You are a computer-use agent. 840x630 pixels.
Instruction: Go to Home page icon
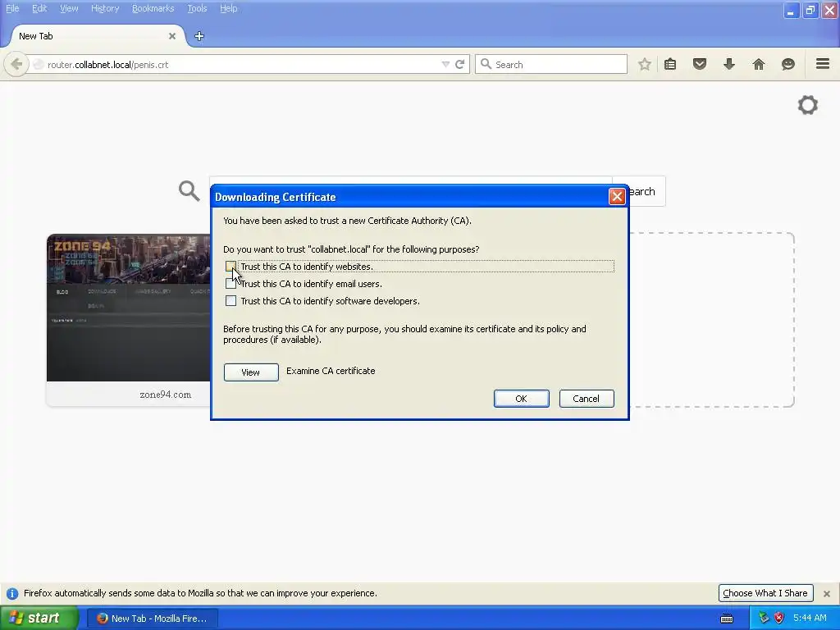click(x=759, y=64)
